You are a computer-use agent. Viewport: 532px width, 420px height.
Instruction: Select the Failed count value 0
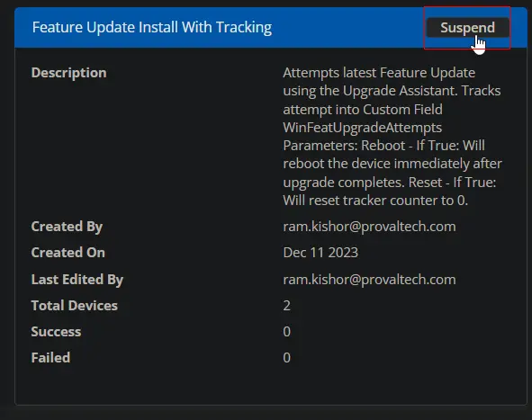pyautogui.click(x=286, y=358)
